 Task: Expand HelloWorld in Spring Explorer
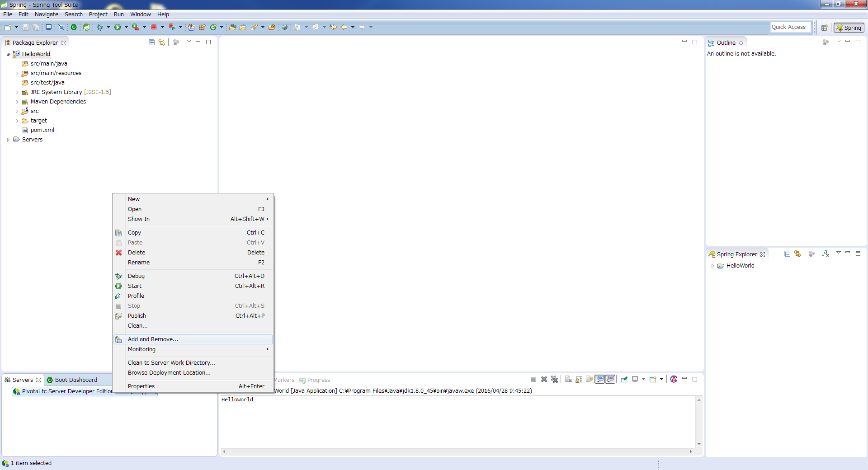tap(712, 266)
